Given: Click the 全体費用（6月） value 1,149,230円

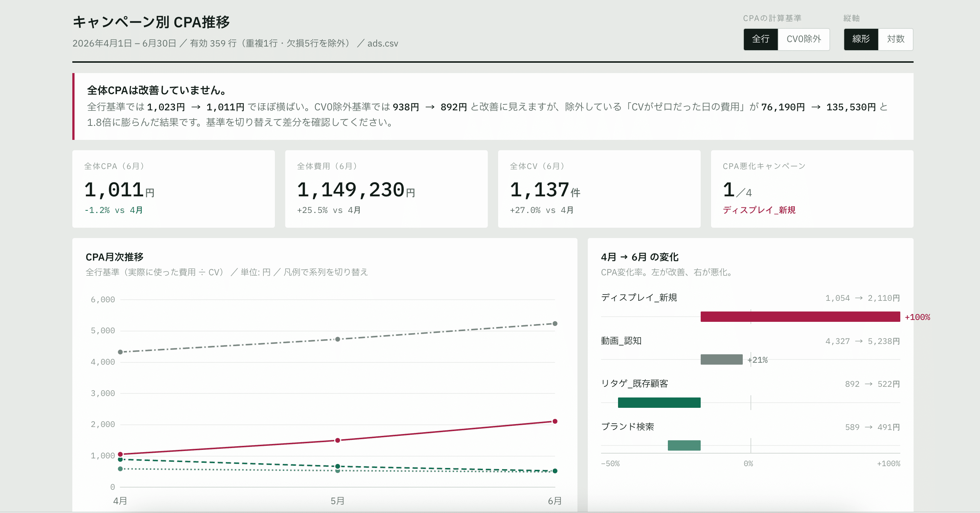Looking at the screenshot, I should tap(356, 190).
